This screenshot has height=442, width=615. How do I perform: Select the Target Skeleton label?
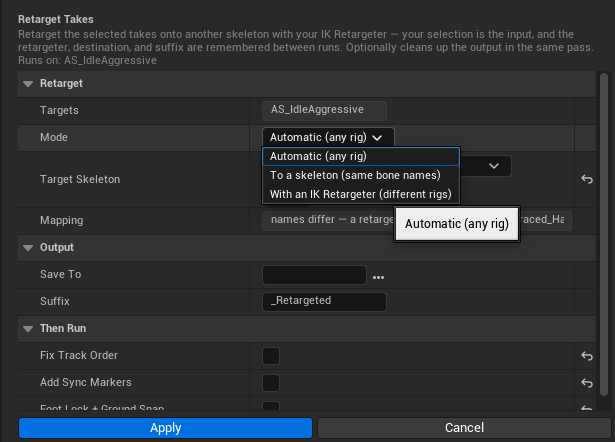[x=80, y=179]
